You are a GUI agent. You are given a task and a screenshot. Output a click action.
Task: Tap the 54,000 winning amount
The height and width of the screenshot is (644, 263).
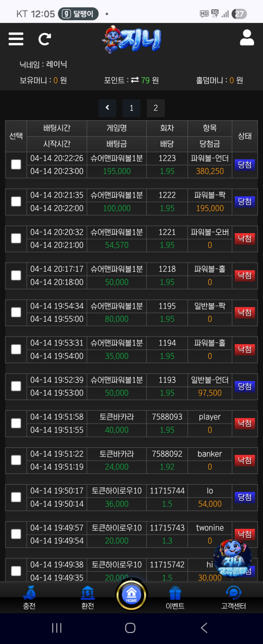pyautogui.click(x=210, y=504)
